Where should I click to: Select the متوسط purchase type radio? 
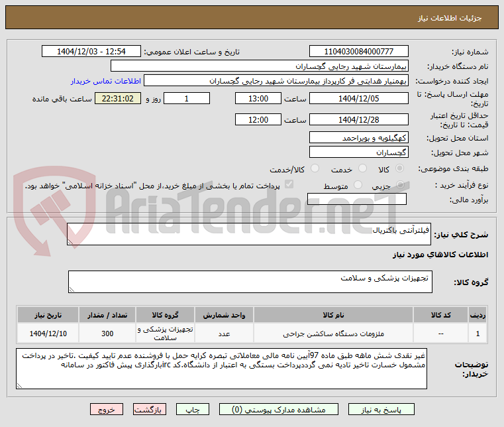tap(358, 185)
